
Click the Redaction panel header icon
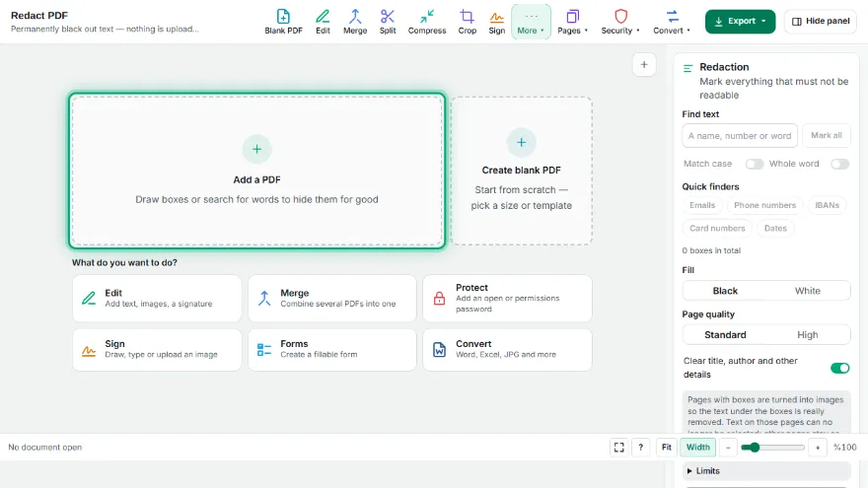(x=688, y=69)
